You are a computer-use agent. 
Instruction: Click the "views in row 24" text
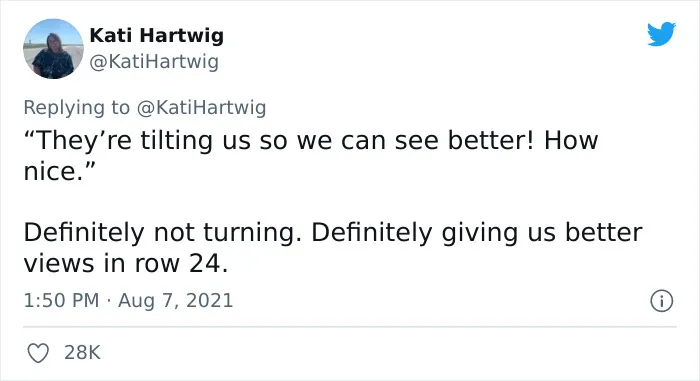point(126,264)
